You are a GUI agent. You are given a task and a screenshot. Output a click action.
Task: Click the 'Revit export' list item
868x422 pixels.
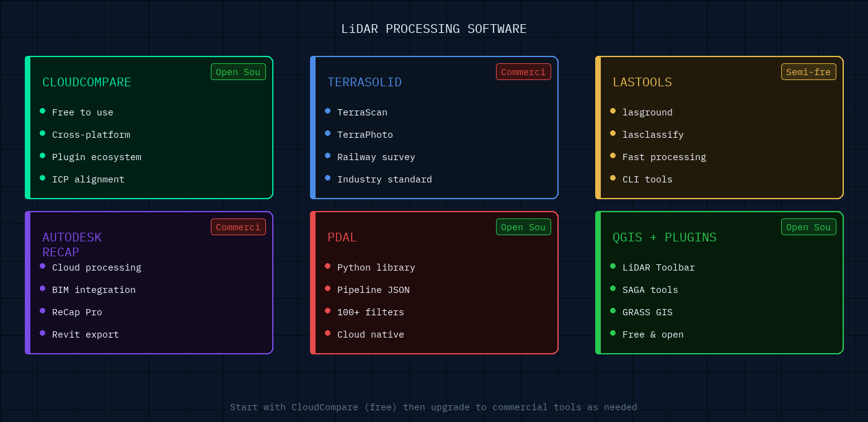[x=86, y=334]
